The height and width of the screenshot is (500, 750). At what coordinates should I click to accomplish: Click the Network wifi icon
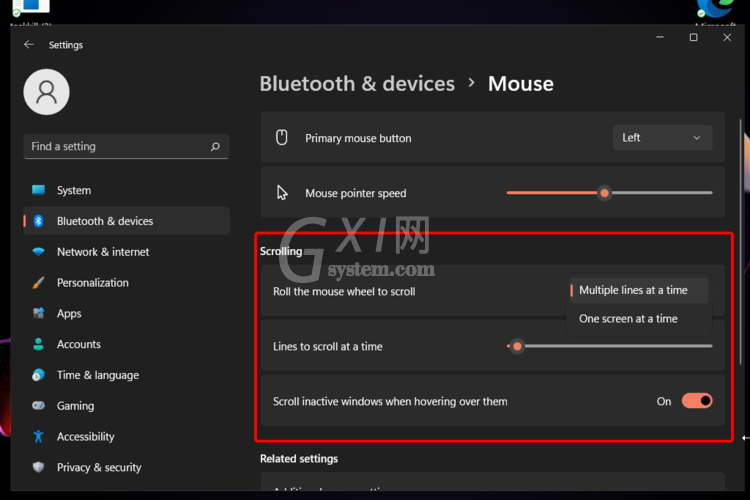coord(38,252)
